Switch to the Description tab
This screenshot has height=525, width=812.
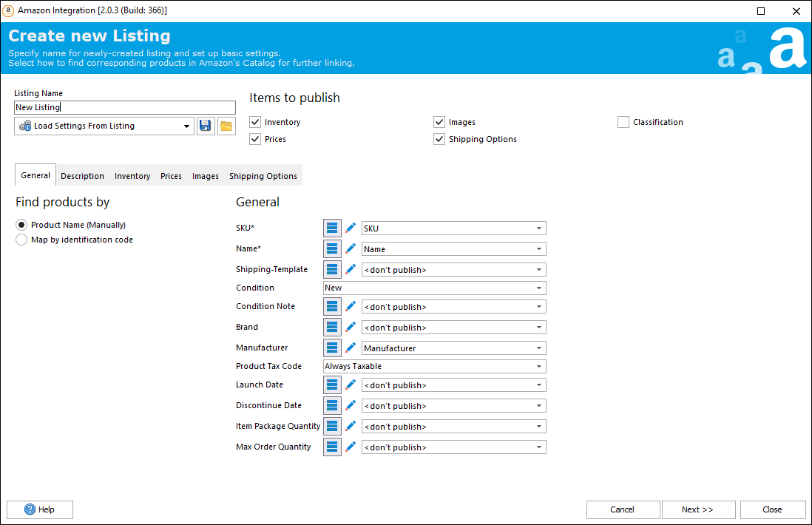[x=82, y=176]
